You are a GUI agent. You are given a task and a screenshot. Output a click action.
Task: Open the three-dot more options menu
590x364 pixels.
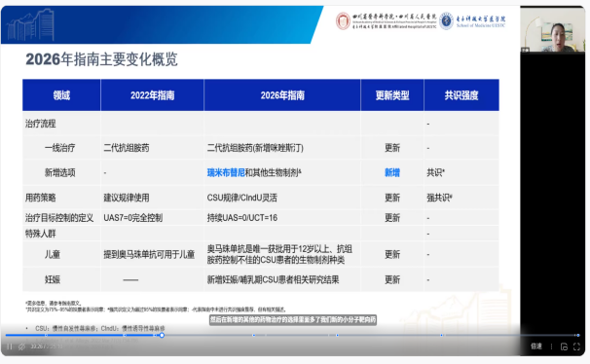[x=552, y=346]
